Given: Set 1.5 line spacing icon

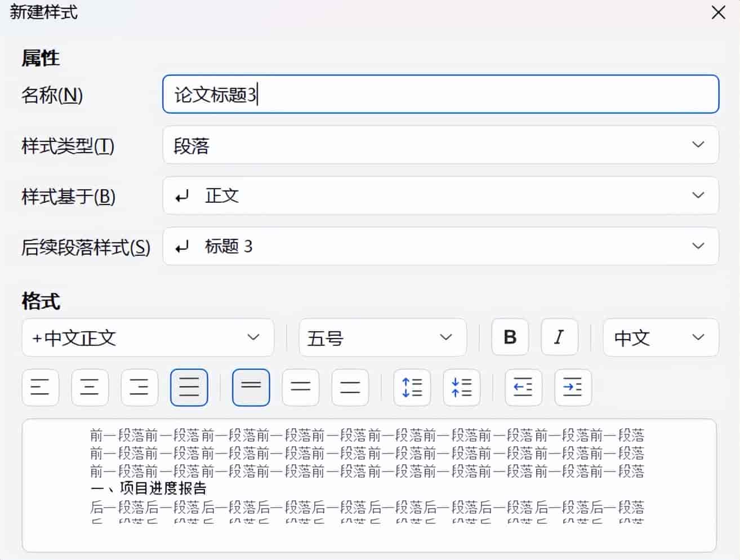Looking at the screenshot, I should pos(301,388).
